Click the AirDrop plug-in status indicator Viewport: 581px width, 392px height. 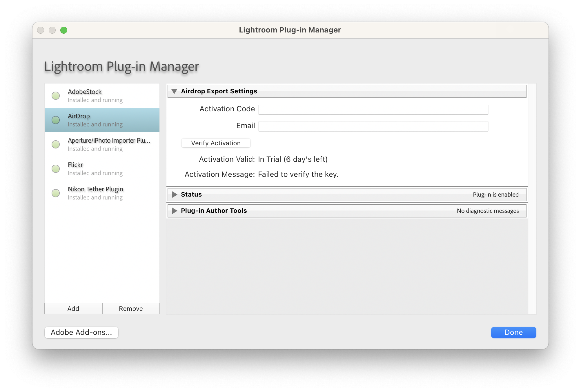point(56,120)
